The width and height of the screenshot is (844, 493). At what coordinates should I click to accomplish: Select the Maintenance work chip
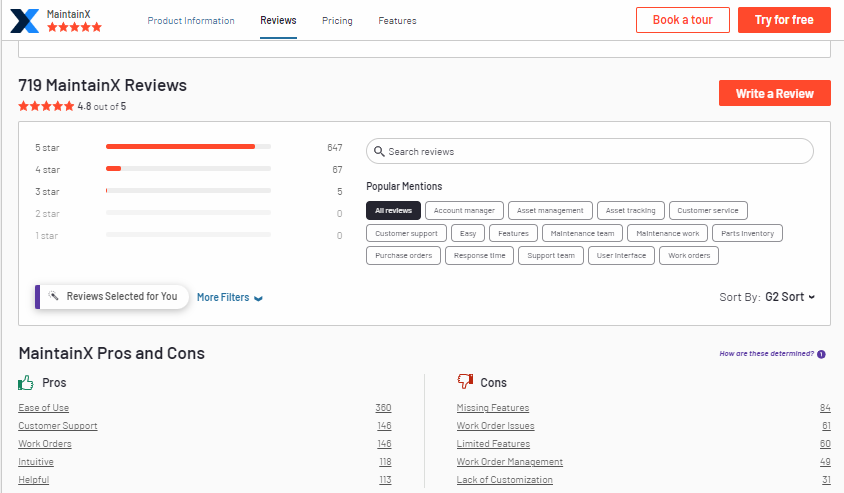668,233
